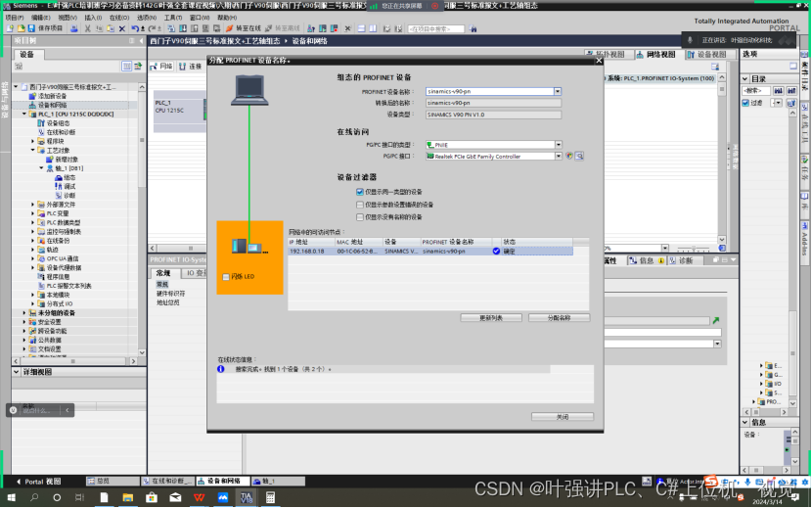Click the cut (scissors) toolbar icon
The width and height of the screenshot is (812, 508).
click(x=88, y=28)
